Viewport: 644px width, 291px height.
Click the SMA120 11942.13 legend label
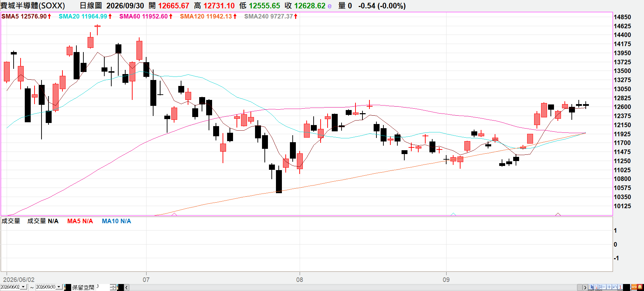click(206, 16)
